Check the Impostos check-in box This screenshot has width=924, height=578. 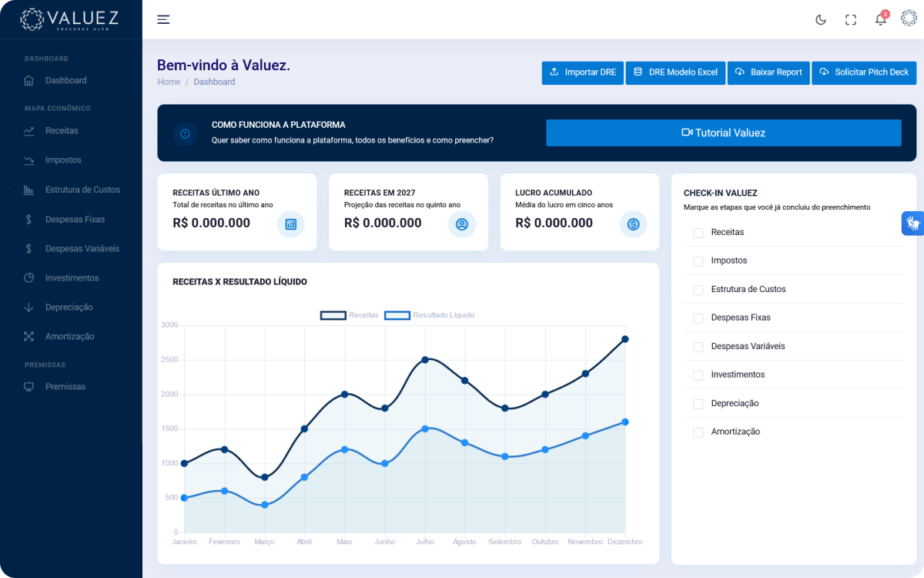698,261
